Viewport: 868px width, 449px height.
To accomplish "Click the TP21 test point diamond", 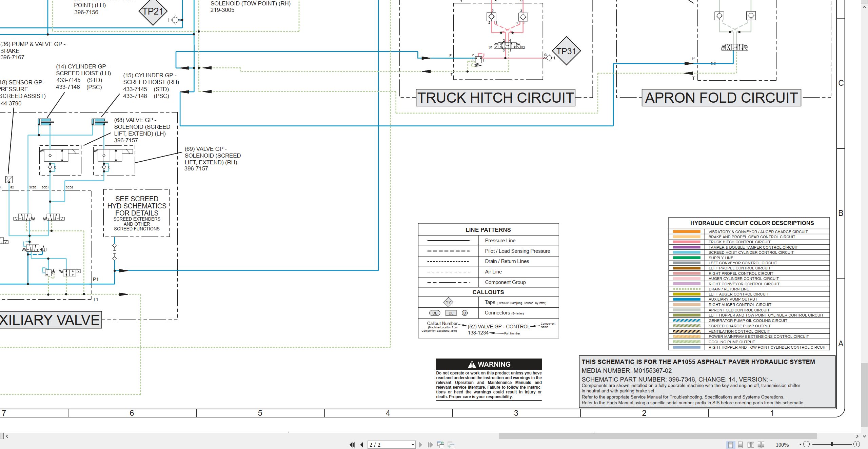I will [153, 11].
